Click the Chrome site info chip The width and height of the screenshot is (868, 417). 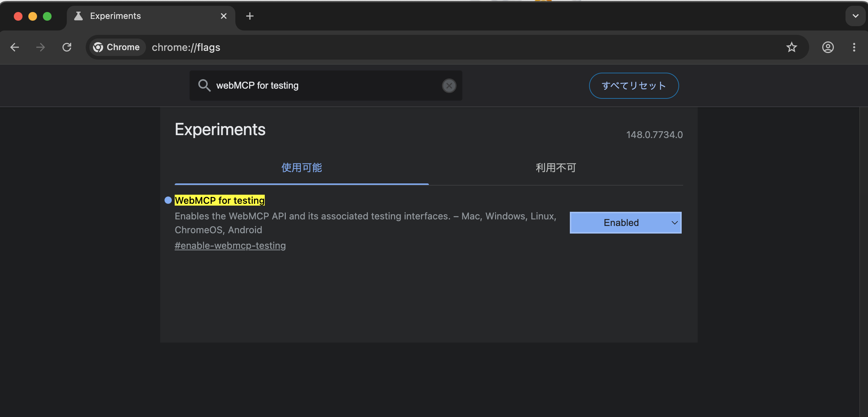(x=117, y=47)
